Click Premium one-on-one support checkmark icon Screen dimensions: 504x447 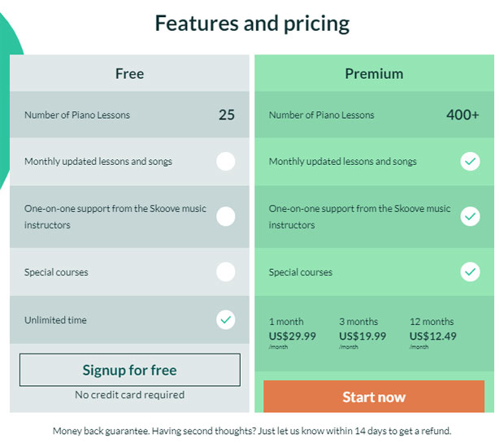[470, 216]
